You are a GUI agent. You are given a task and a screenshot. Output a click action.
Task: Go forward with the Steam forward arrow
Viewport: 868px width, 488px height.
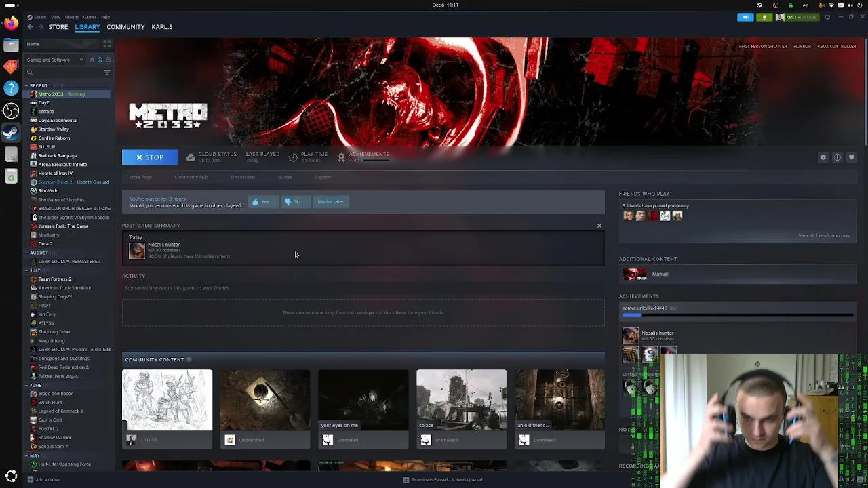[x=41, y=27]
